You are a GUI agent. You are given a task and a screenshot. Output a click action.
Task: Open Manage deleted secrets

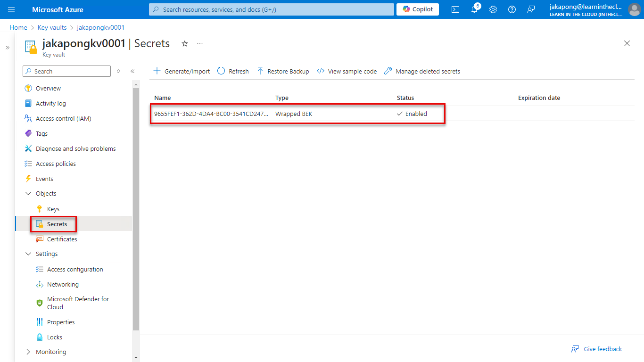(422, 71)
